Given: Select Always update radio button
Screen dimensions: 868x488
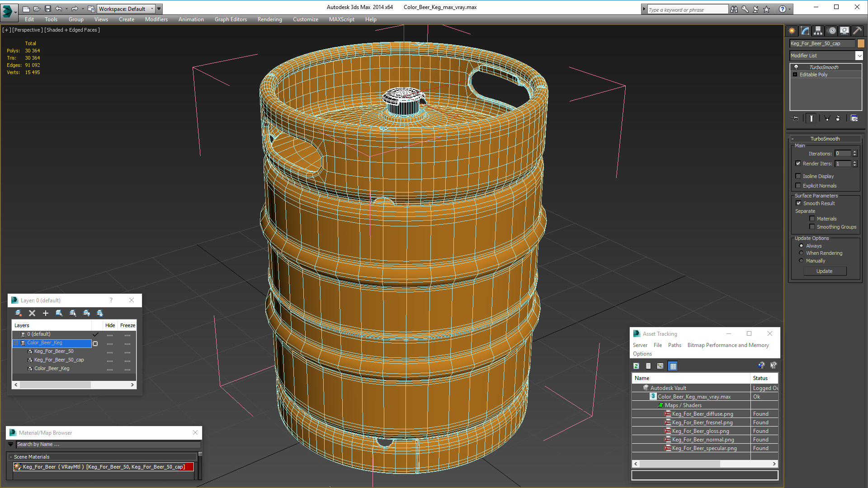Looking at the screenshot, I should pyautogui.click(x=801, y=246).
